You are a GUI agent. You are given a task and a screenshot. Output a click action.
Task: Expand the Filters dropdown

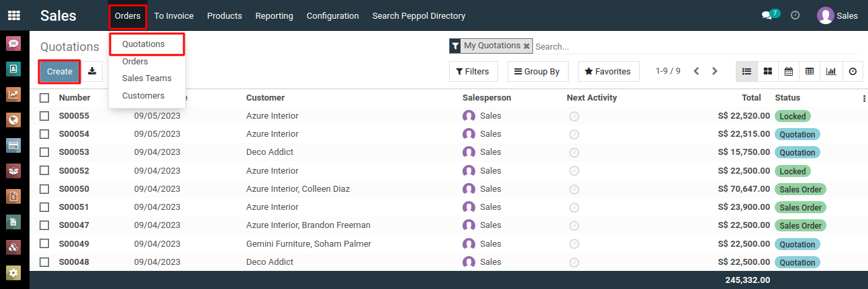[473, 71]
